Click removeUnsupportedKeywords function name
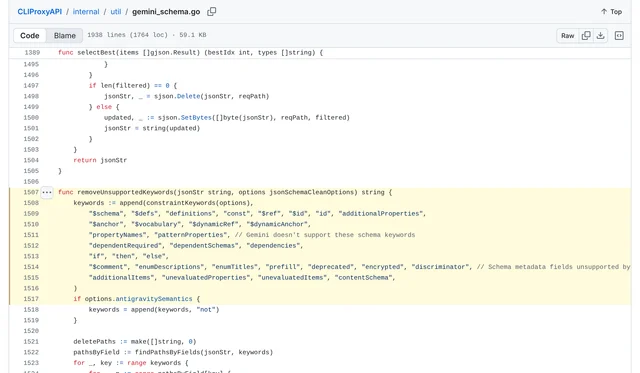 (125, 192)
